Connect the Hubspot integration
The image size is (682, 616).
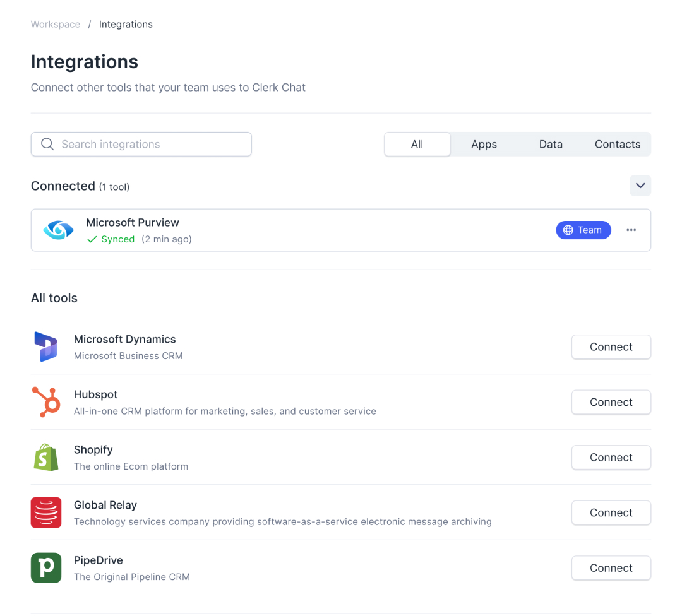611,402
